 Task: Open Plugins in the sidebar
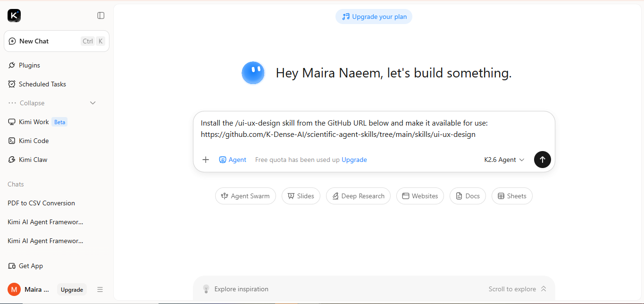coord(57,65)
